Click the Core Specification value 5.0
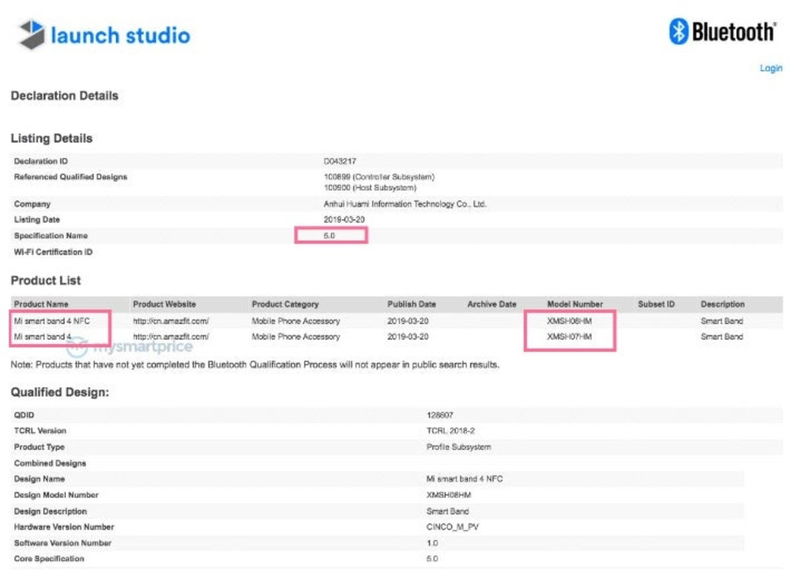 pos(432,559)
